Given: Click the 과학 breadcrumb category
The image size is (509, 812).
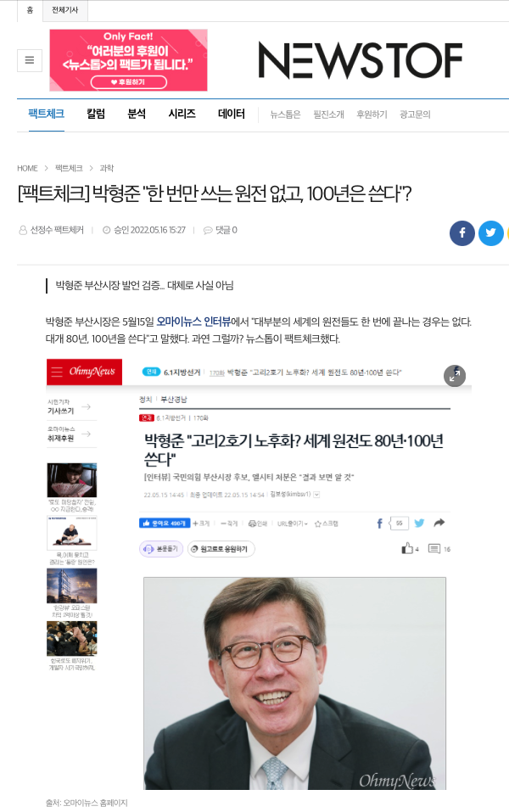Looking at the screenshot, I should click(107, 168).
